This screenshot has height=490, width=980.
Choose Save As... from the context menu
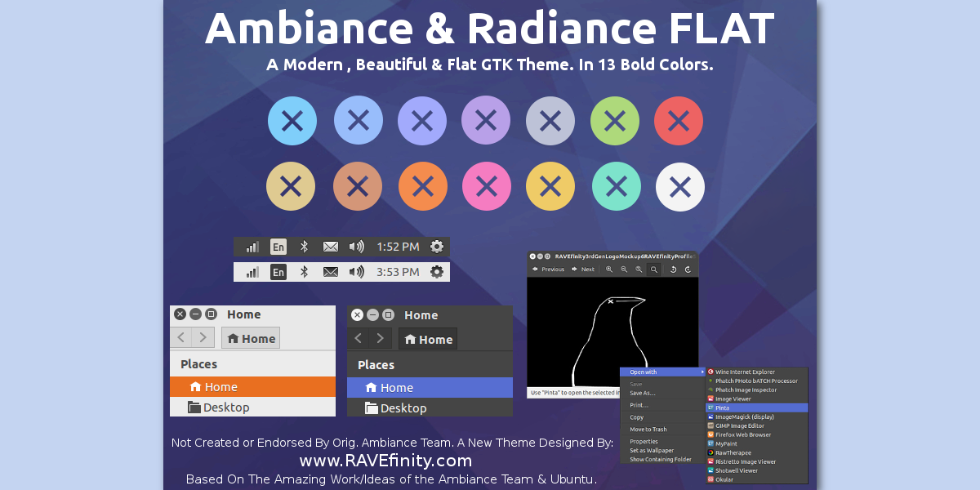click(x=662, y=393)
